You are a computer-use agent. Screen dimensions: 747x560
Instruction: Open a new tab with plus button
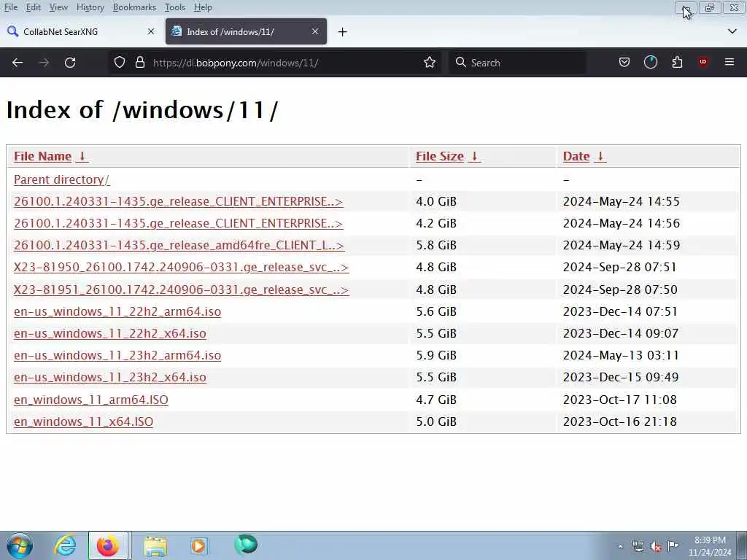point(342,32)
